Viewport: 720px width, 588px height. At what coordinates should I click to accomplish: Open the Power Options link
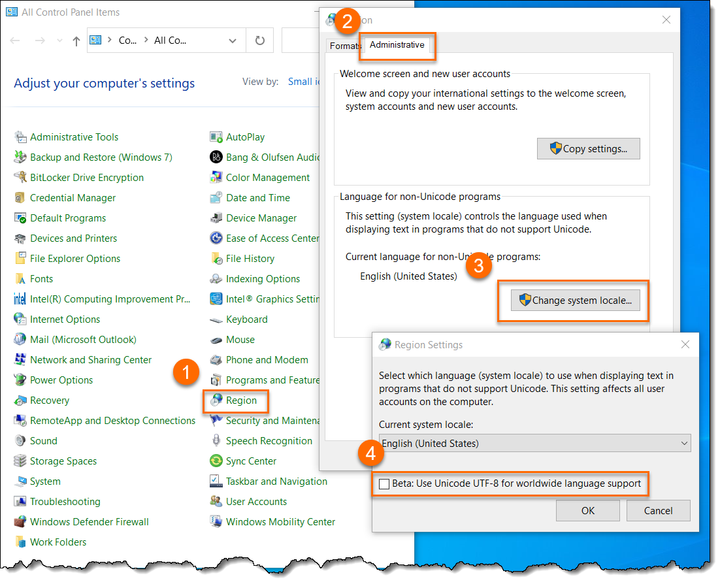(x=61, y=380)
